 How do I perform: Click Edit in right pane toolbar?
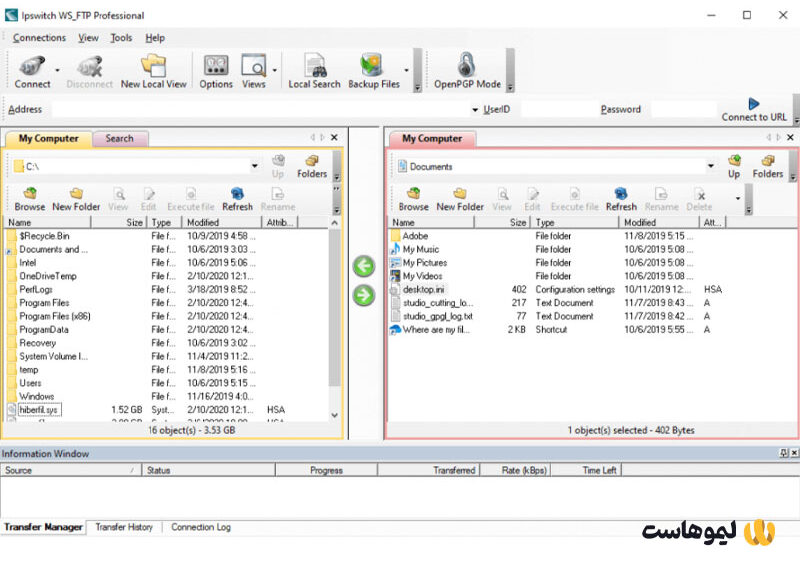[x=532, y=200]
